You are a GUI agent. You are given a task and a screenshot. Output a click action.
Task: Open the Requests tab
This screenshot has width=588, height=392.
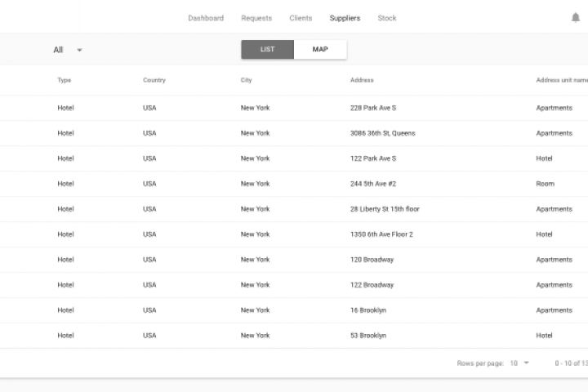pyautogui.click(x=256, y=18)
